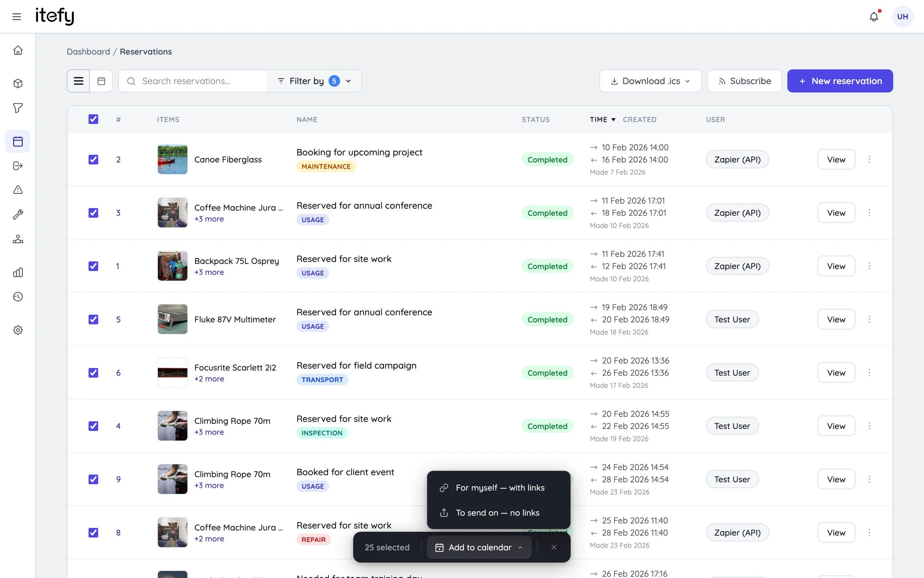
Task: Uncheck reservation number 9 checkbox
Action: point(93,479)
